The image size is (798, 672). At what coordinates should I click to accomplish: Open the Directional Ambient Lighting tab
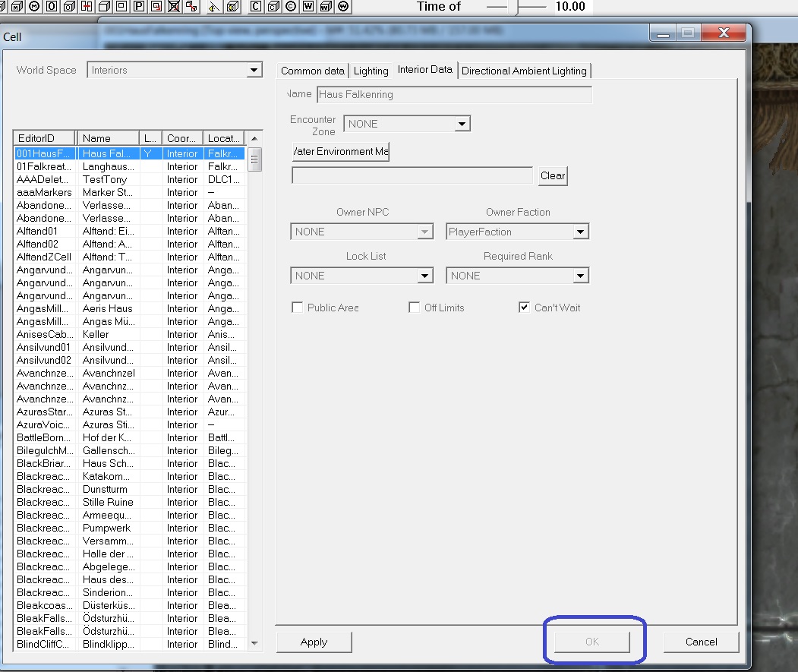524,71
